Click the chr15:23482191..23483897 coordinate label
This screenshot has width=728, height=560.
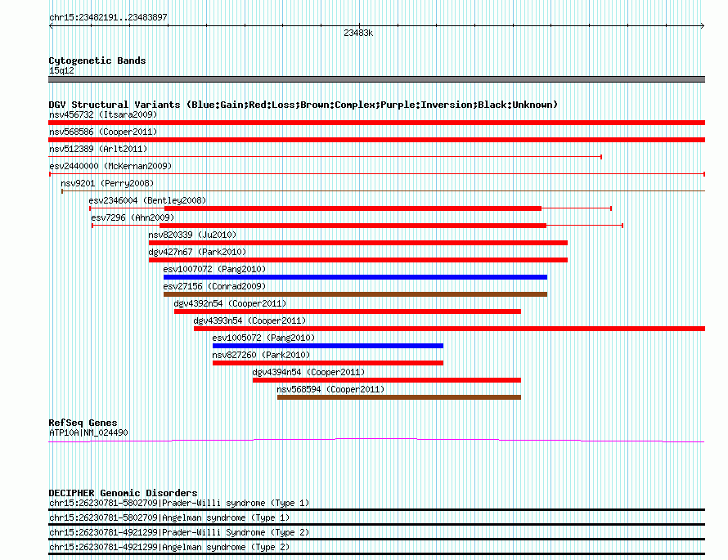108,18
